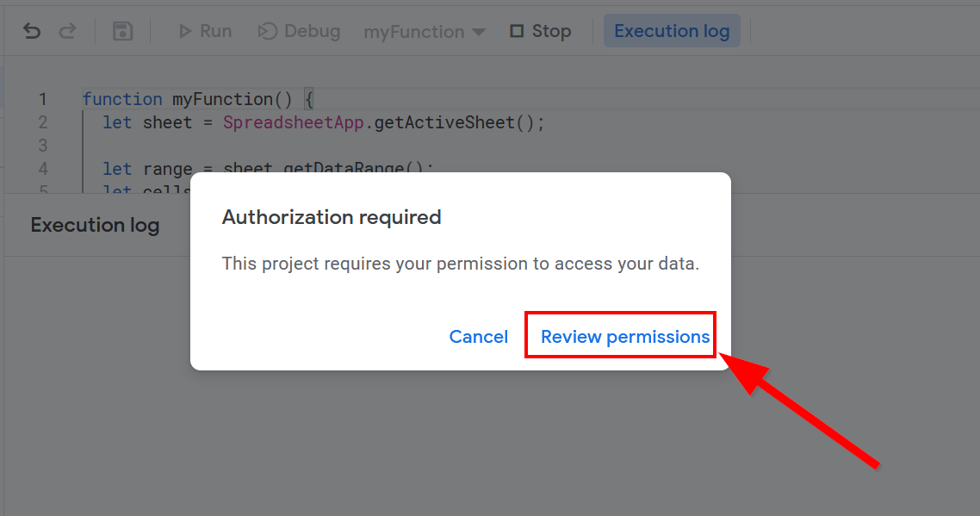The image size is (980, 516).
Task: Cancel the authorization dialog
Action: point(479,337)
